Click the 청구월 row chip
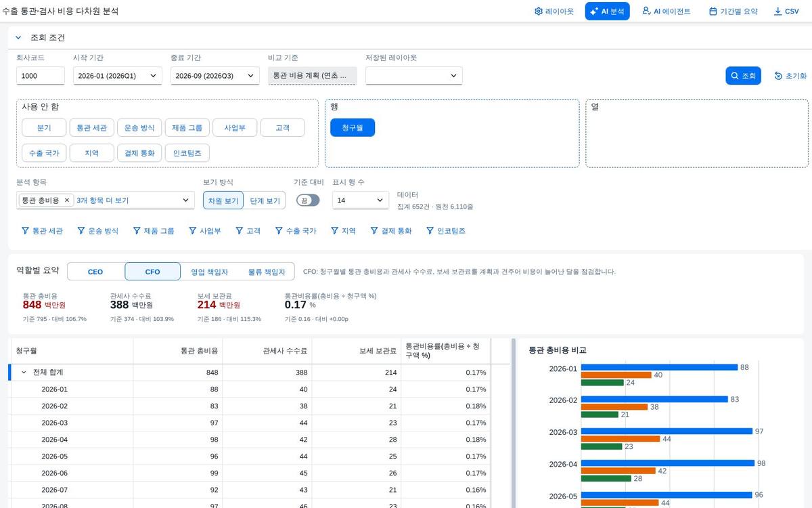Screen dimensions: 812x508 coord(353,127)
